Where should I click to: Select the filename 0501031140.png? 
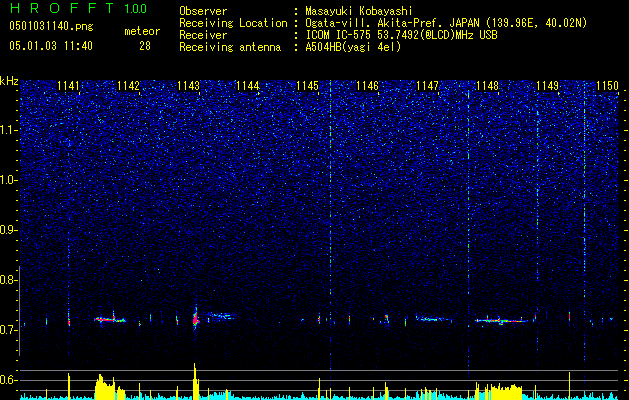(51, 26)
